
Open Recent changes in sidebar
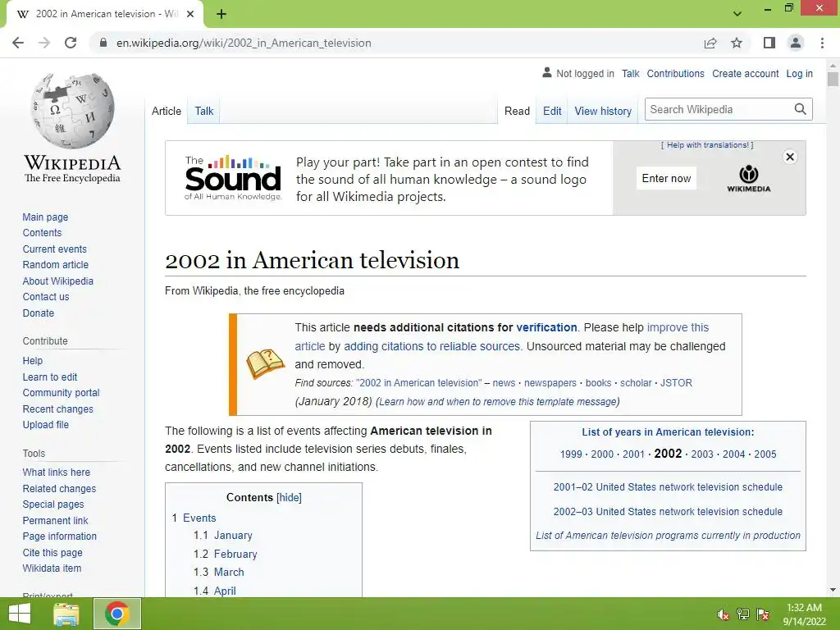click(58, 409)
